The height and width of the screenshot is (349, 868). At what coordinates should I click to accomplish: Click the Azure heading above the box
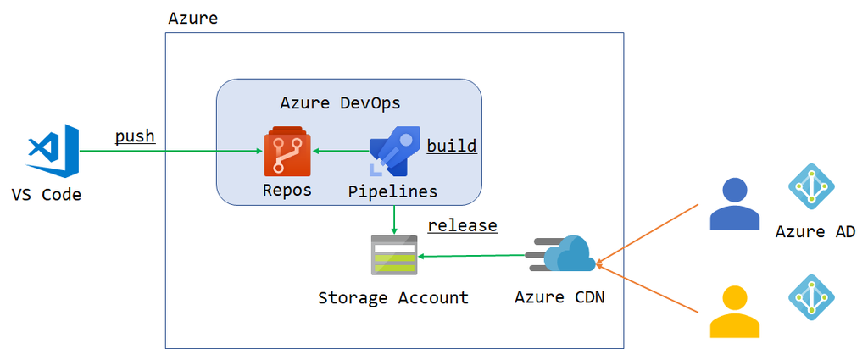coord(192,19)
